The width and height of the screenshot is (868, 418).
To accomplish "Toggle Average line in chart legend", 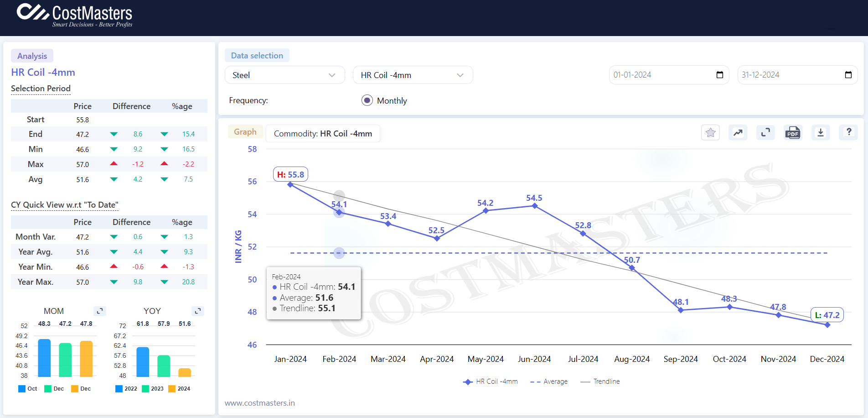I will (x=549, y=381).
